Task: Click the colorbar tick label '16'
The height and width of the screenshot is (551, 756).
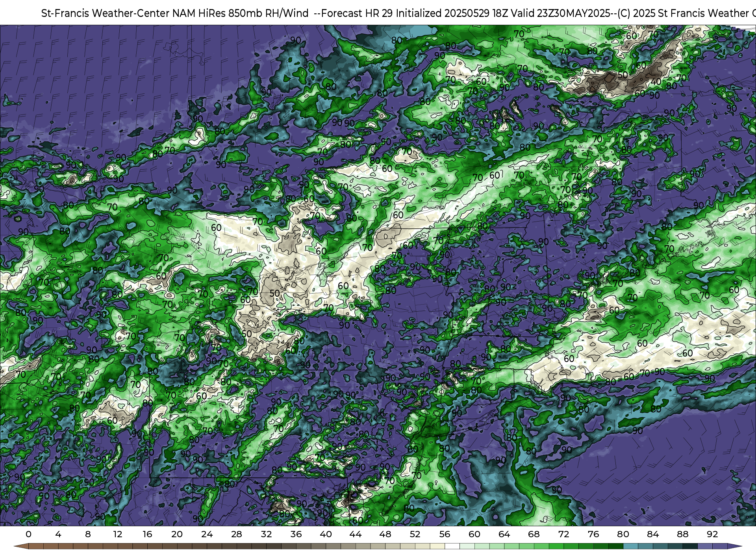Action: (147, 534)
